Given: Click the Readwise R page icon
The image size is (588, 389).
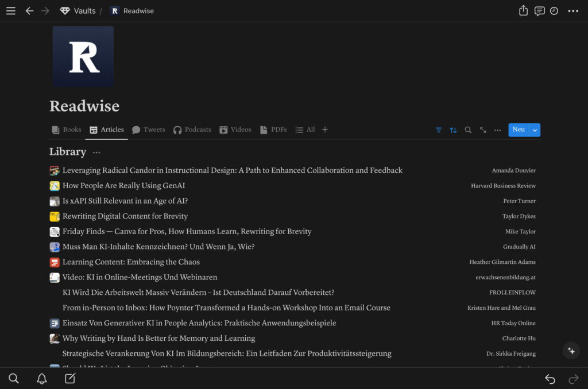Looking at the screenshot, I should tap(83, 56).
